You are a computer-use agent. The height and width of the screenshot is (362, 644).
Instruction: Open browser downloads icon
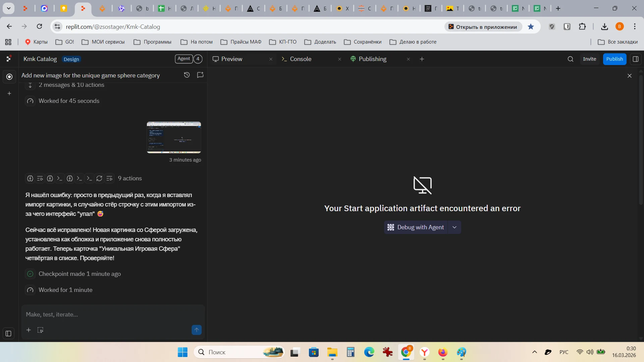604,26
